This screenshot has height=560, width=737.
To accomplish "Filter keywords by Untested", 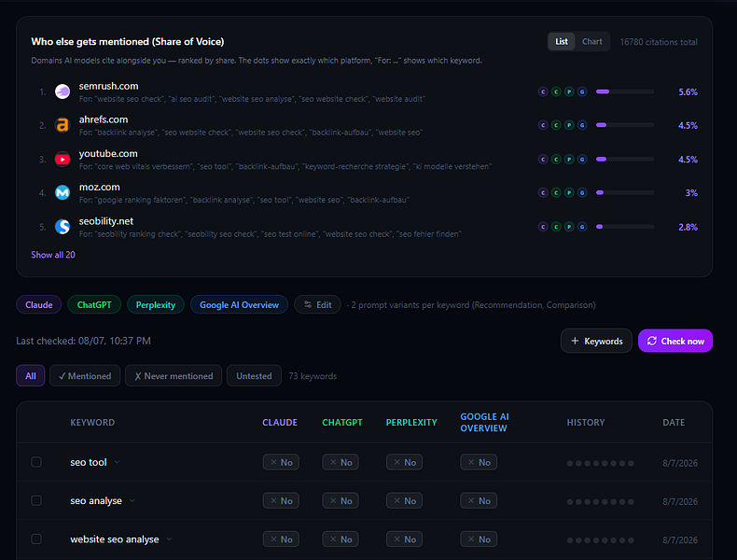I will (x=254, y=376).
